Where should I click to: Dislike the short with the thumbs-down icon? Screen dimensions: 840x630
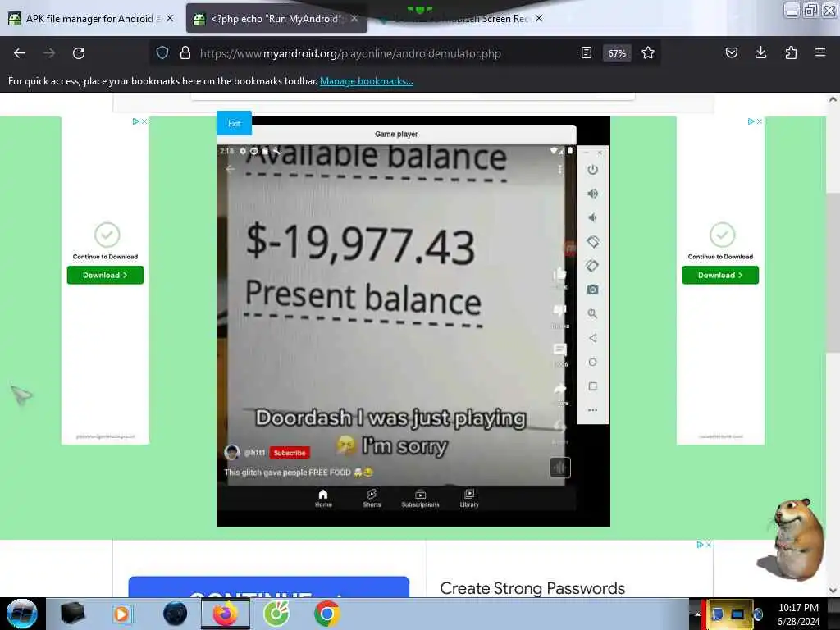(559, 311)
